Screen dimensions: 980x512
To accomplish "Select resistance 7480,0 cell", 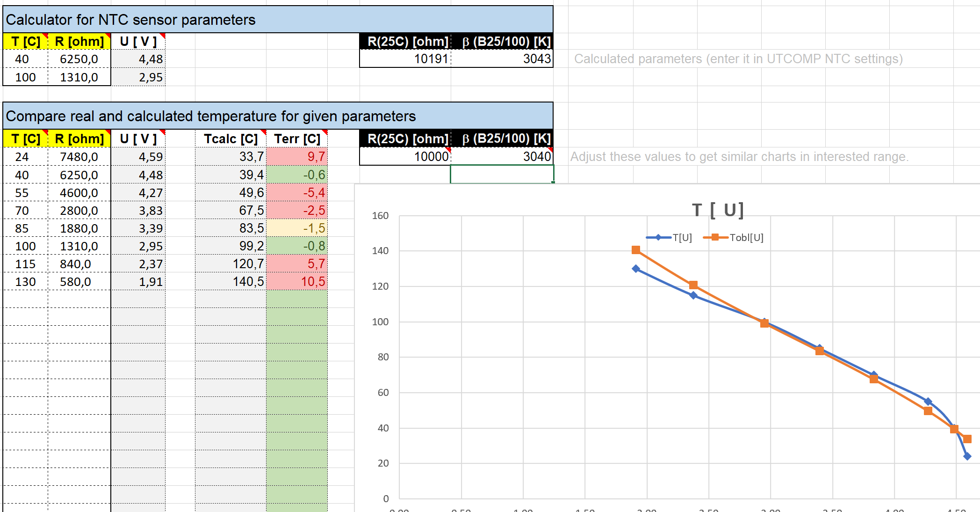I will coord(79,156).
